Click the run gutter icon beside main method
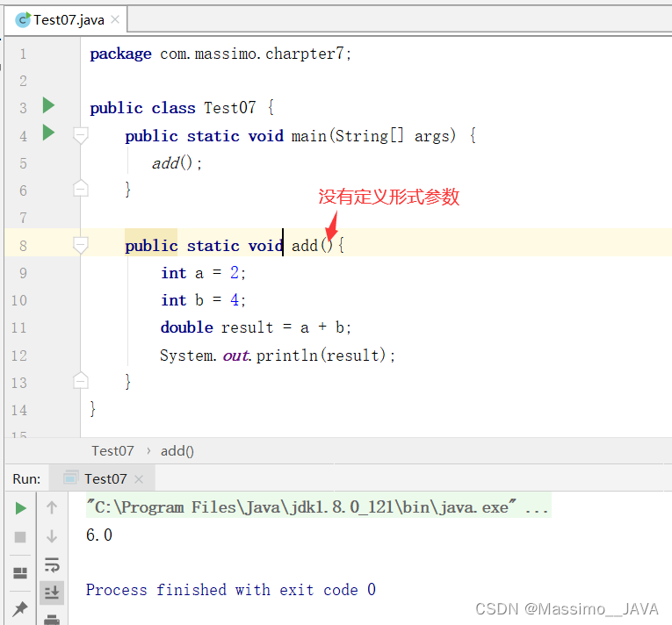Image resolution: width=672 pixels, height=625 pixels. (49, 133)
